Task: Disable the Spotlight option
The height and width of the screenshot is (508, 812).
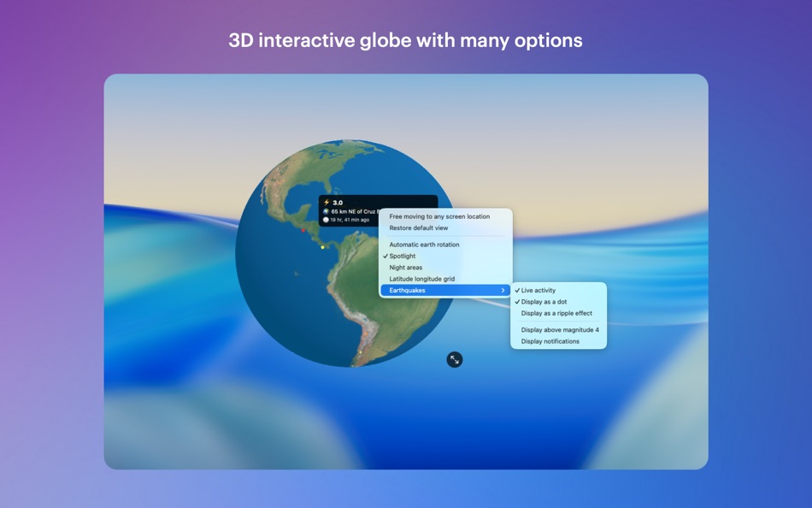Action: pyautogui.click(x=403, y=256)
